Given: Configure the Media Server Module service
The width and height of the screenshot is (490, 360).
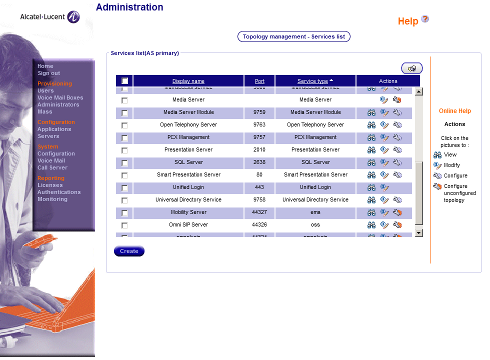Looking at the screenshot, I should tap(397, 113).
